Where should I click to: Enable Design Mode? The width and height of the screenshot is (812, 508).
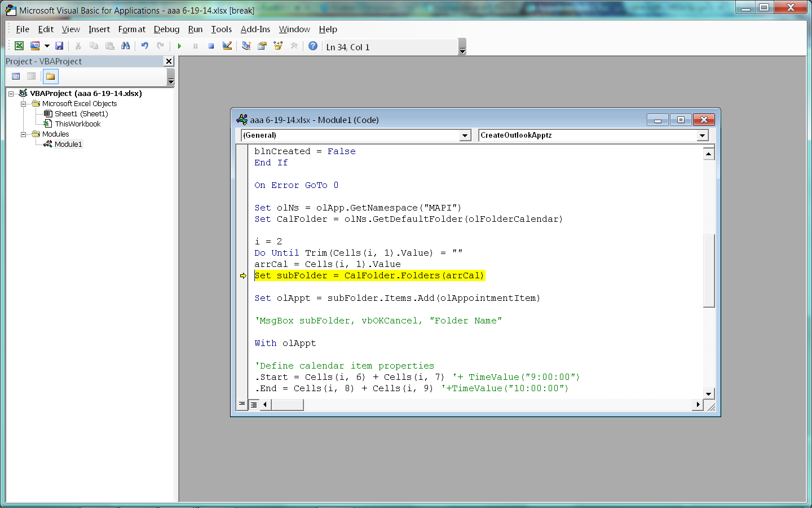pyautogui.click(x=227, y=46)
